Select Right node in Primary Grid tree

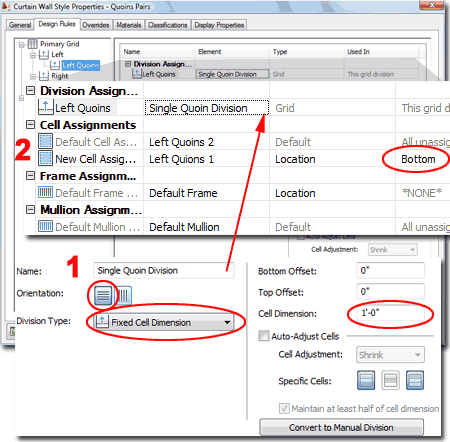[x=60, y=76]
